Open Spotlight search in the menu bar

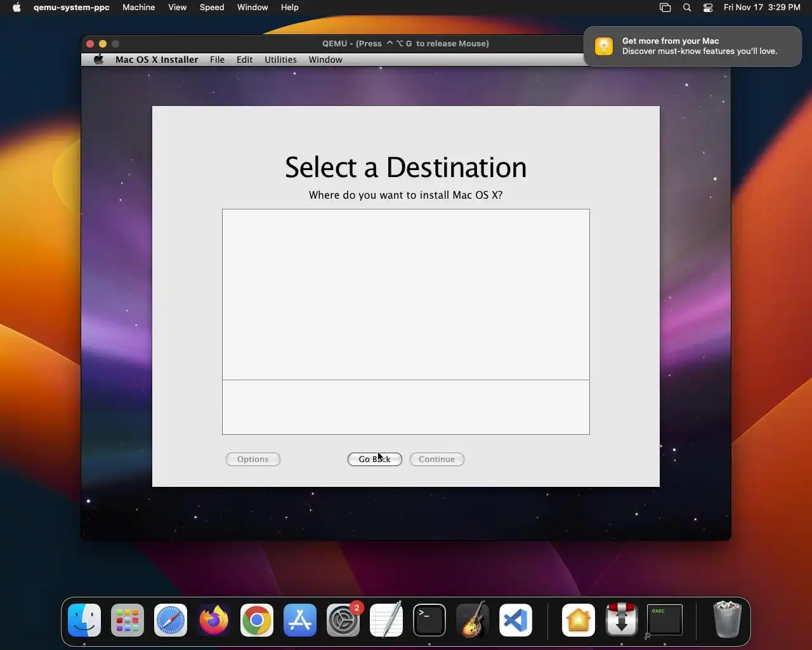pyautogui.click(x=687, y=8)
